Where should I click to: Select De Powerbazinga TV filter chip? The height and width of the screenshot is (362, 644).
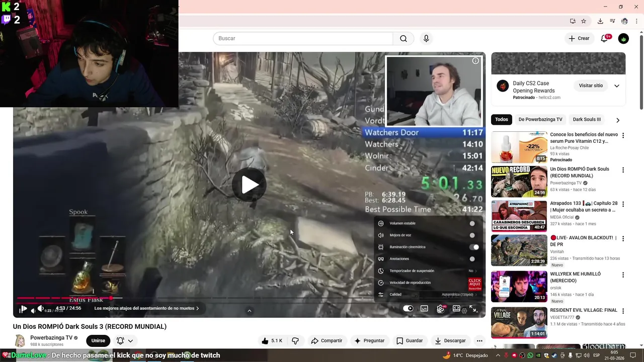pyautogui.click(x=540, y=120)
